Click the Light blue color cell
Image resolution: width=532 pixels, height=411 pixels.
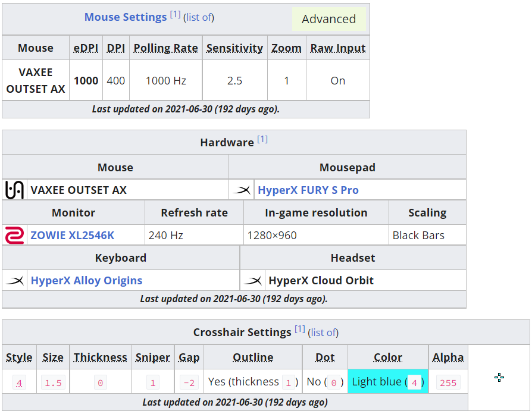388,381
